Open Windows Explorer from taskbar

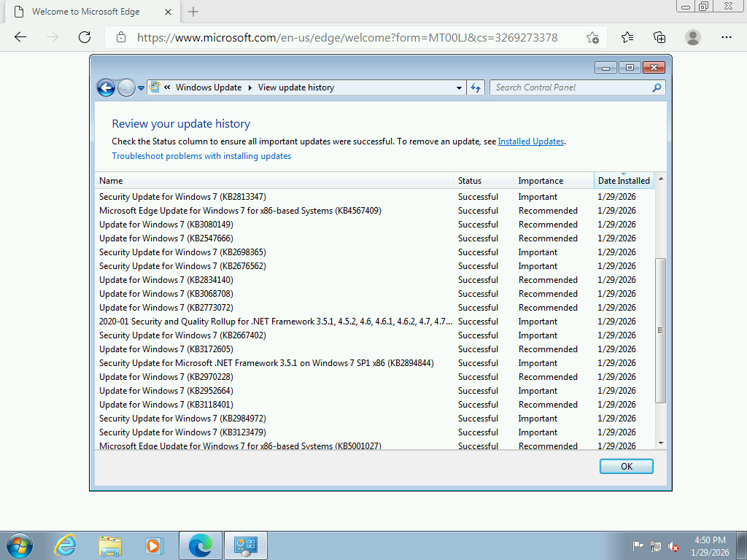110,545
